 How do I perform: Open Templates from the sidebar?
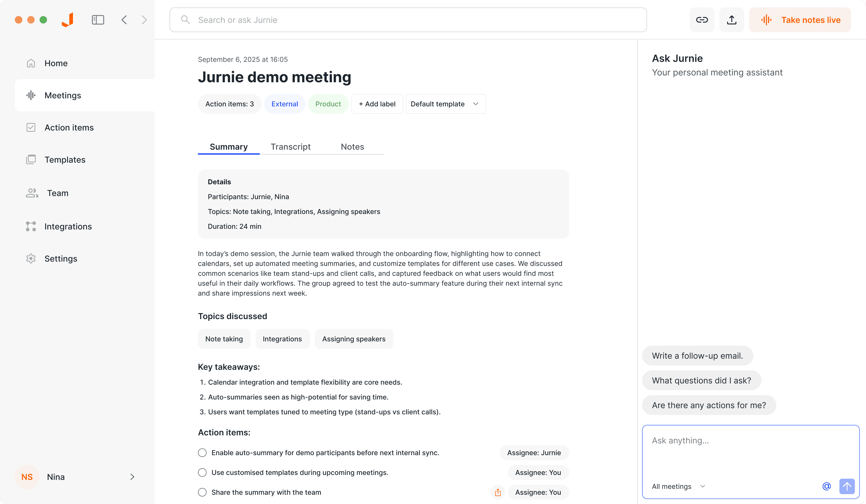pyautogui.click(x=65, y=160)
